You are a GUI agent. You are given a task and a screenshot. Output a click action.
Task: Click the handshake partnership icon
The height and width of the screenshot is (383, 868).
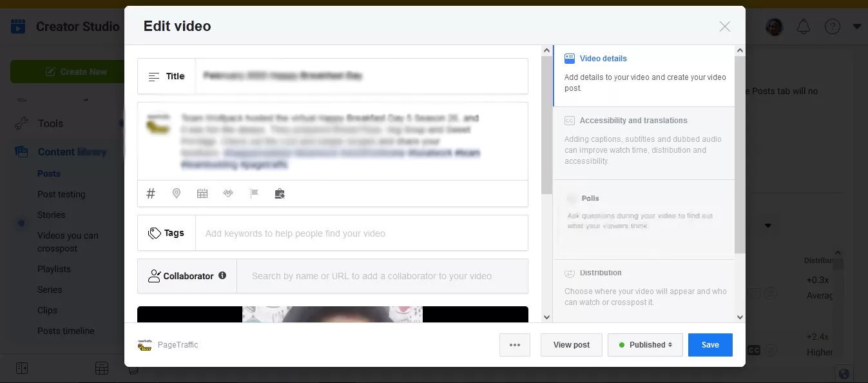click(228, 193)
